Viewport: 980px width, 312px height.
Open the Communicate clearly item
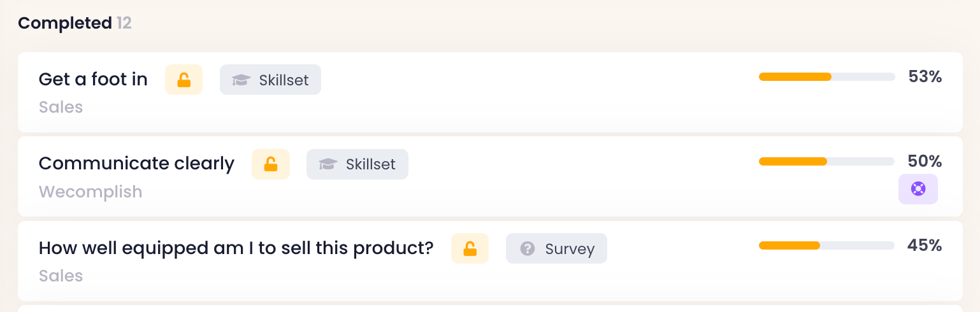coord(136,164)
